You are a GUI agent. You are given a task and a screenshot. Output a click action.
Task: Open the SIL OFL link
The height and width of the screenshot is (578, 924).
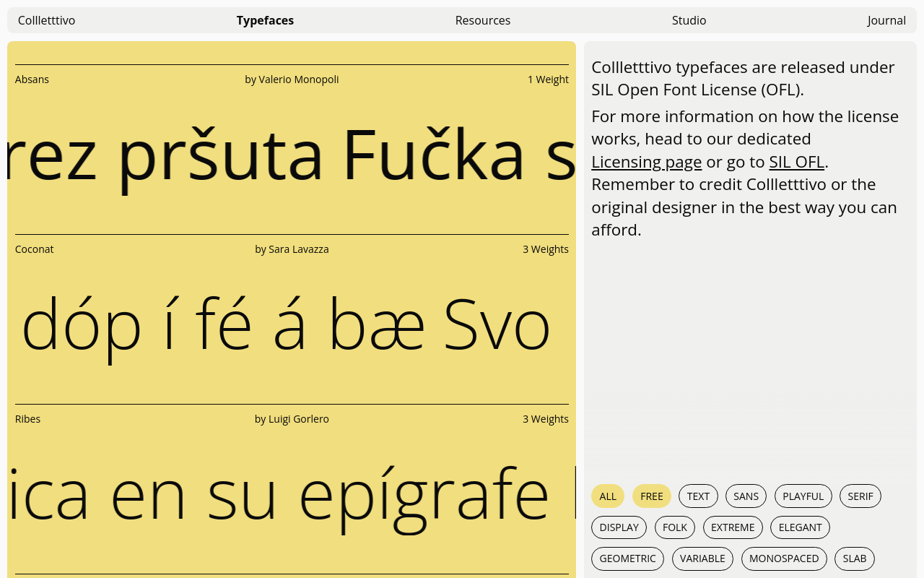tap(796, 161)
